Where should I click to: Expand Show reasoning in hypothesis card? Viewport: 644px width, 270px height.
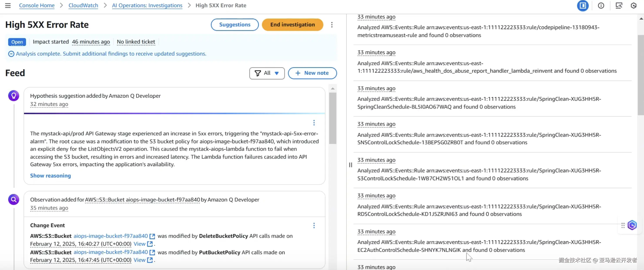click(x=50, y=176)
